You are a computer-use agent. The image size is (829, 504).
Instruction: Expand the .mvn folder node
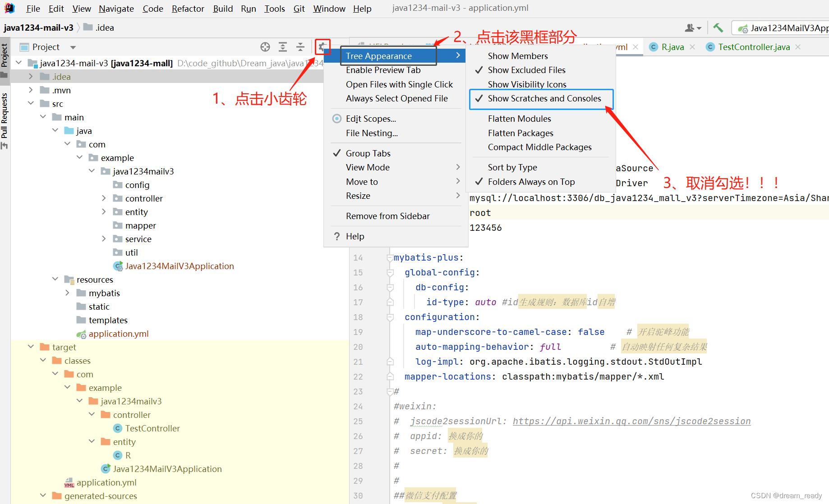(31, 90)
